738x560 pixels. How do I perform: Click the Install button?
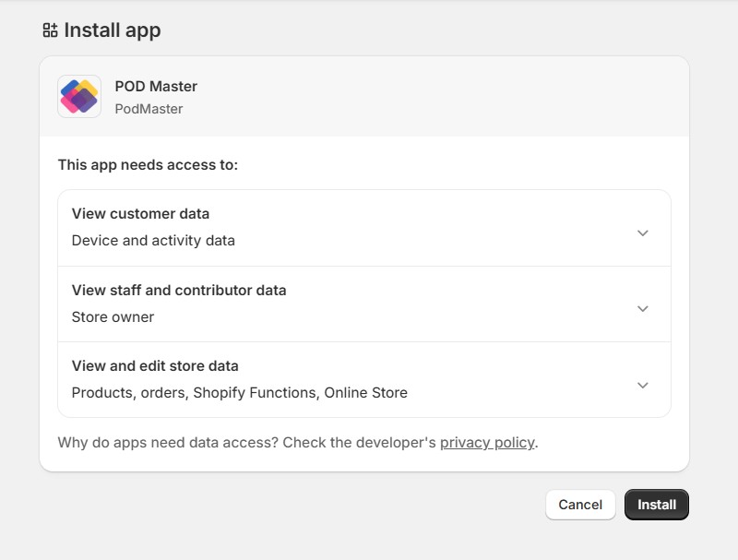[656, 505]
